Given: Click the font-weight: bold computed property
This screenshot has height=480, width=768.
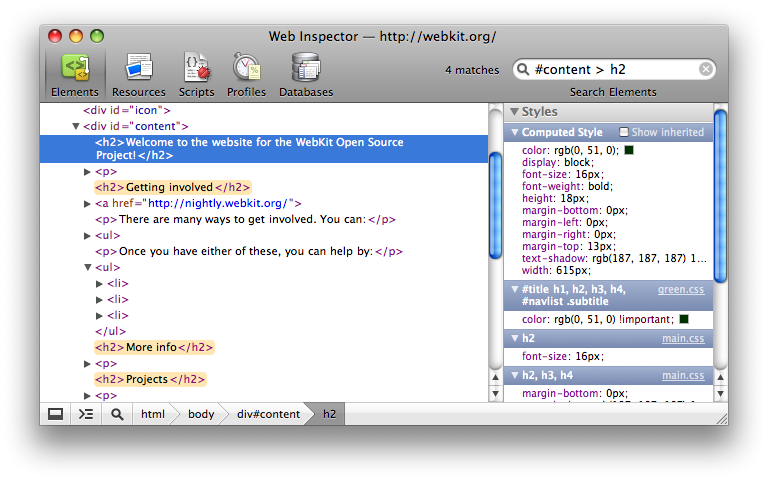Looking at the screenshot, I should 567,186.
